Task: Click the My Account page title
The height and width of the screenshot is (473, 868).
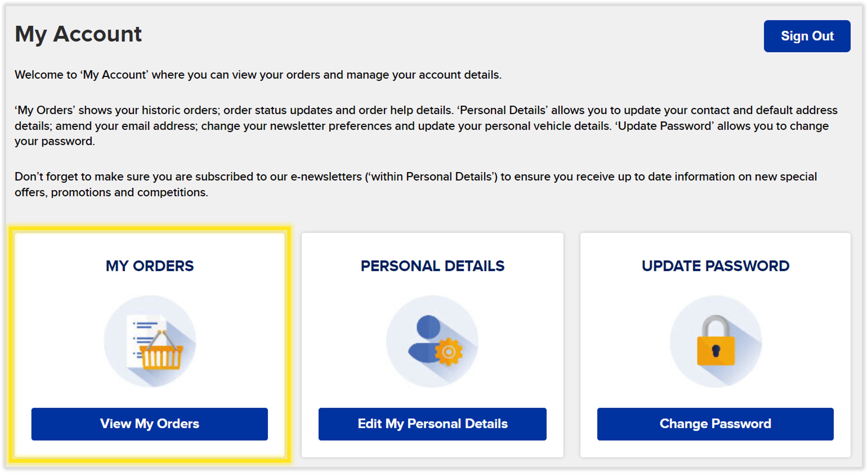Action: (x=78, y=34)
